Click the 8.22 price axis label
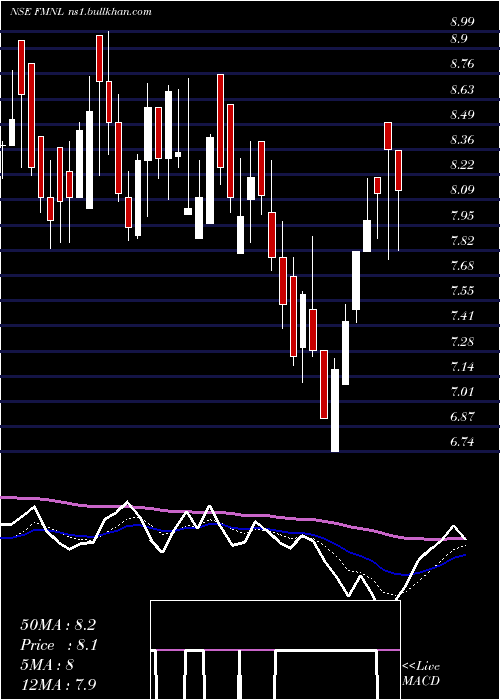The height and width of the screenshot is (700, 500). pos(462,165)
